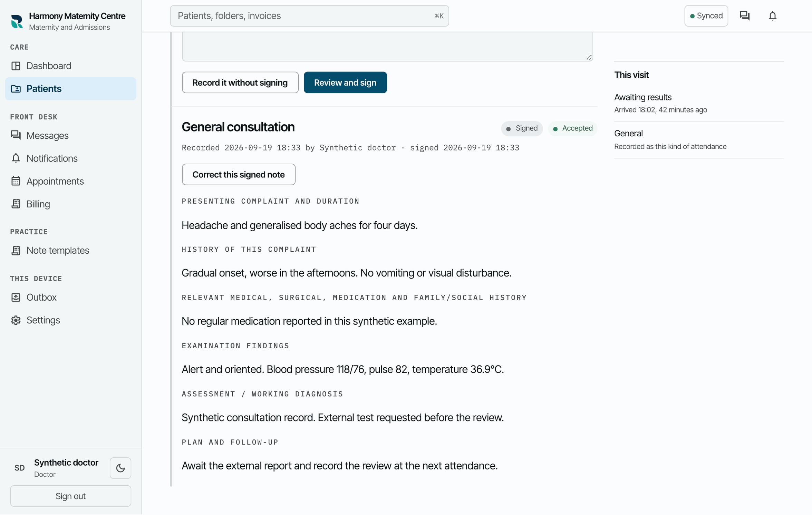Screen dimensions: 812x515
Task: Sign out of the account
Action: pyautogui.click(x=71, y=496)
